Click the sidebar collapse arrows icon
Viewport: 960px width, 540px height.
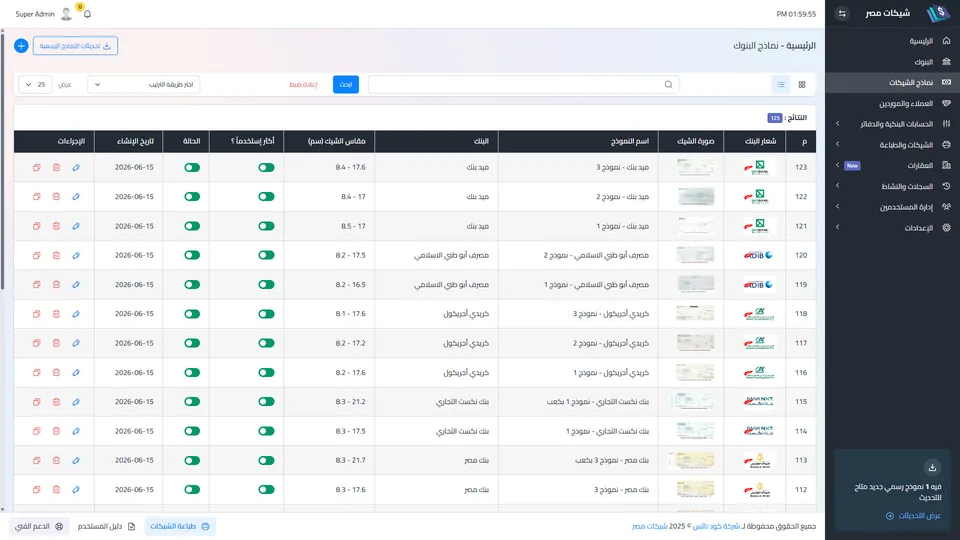[842, 13]
